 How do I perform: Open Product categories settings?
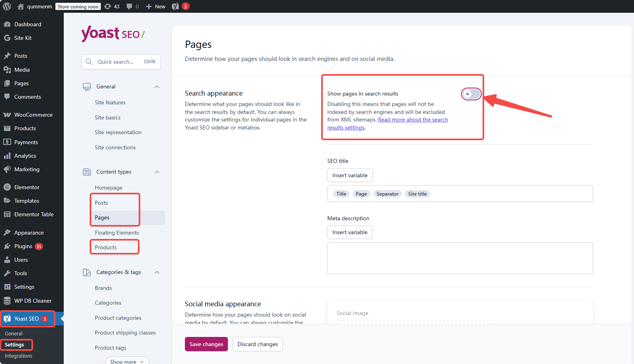click(118, 318)
